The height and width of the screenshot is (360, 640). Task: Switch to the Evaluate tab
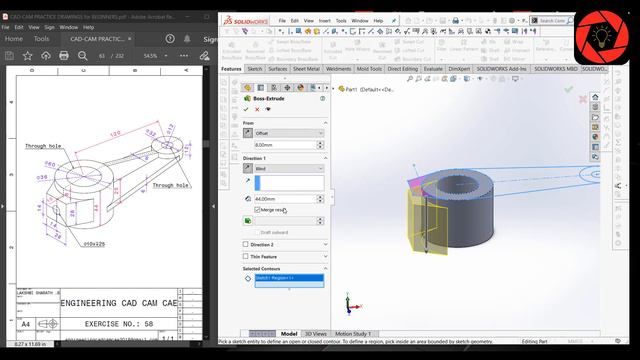tap(433, 69)
